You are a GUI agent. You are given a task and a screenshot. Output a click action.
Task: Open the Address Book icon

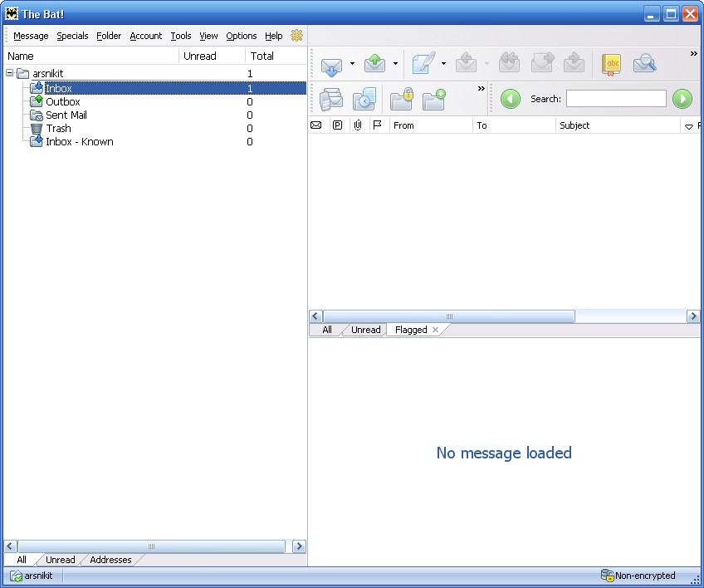611,64
